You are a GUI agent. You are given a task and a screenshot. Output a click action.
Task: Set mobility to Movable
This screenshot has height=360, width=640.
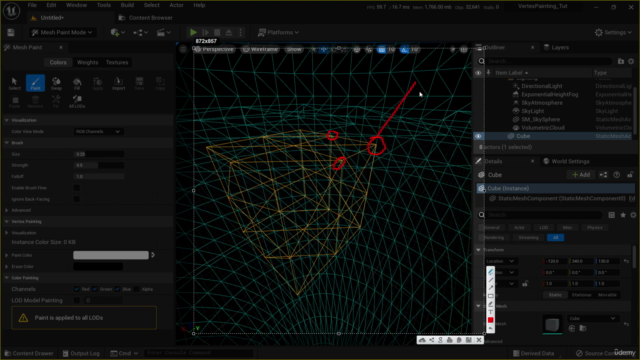click(x=607, y=295)
